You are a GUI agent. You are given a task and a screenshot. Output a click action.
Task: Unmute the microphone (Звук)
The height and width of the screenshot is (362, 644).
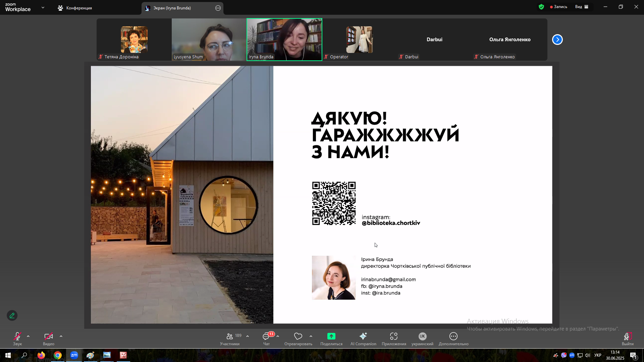[x=17, y=336]
